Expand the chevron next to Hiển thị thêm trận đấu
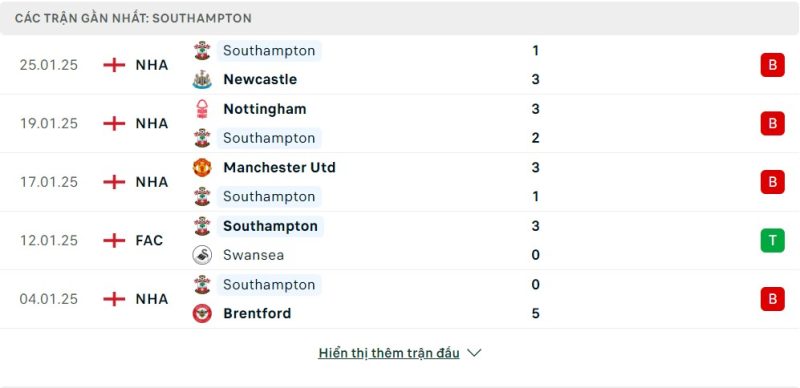This screenshot has height=388, width=800. click(474, 353)
